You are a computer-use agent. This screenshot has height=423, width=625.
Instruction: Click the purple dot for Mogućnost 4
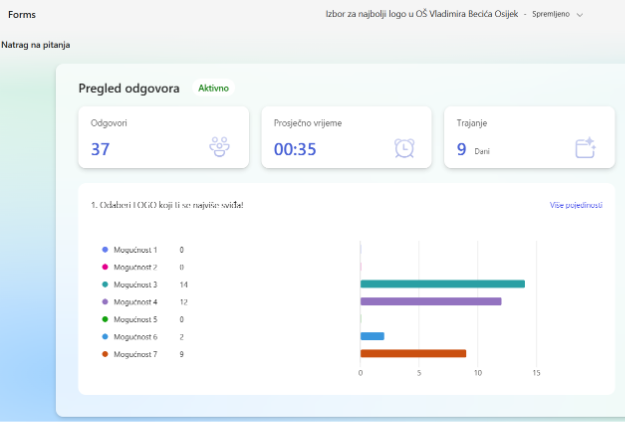104,301
